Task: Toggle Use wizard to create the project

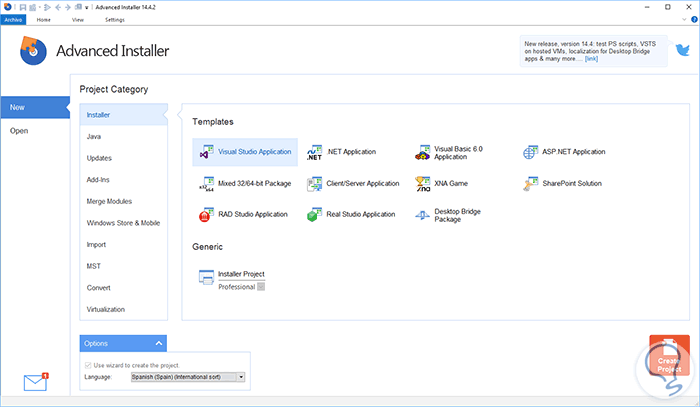Action: tap(88, 365)
